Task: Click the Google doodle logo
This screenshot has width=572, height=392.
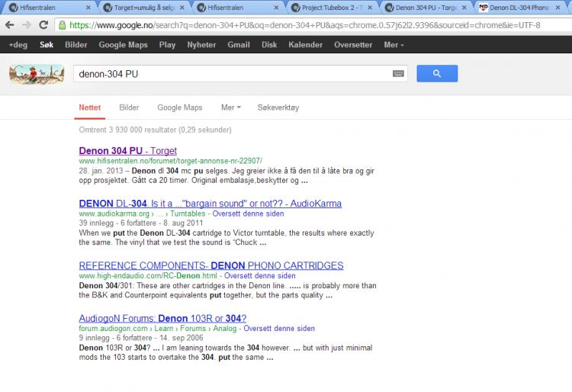Action: click(37, 74)
